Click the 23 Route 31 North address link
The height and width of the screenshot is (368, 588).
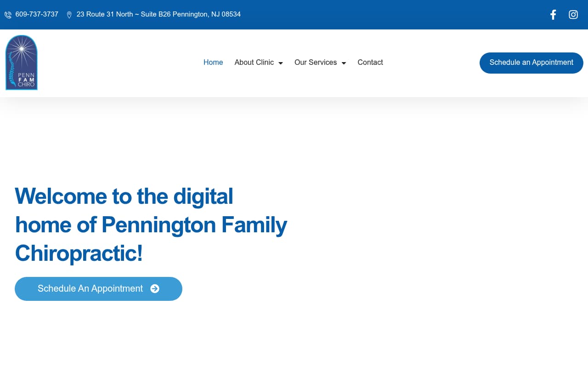[x=158, y=14]
